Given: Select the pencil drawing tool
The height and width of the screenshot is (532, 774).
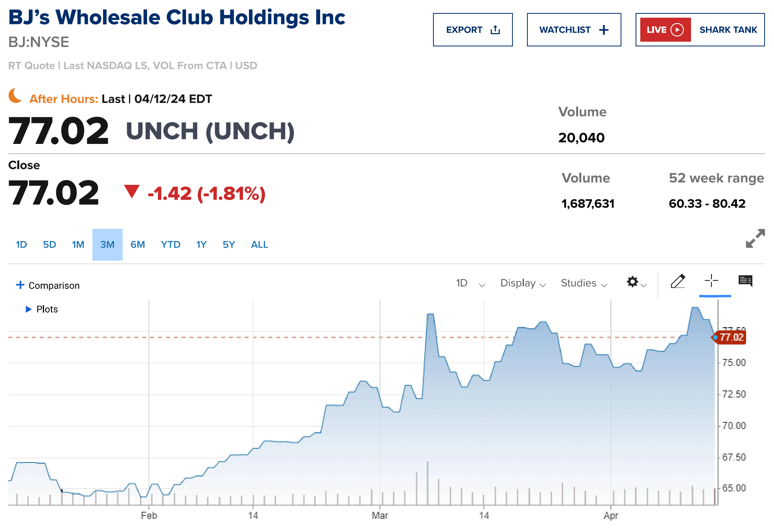Looking at the screenshot, I should pos(678,282).
